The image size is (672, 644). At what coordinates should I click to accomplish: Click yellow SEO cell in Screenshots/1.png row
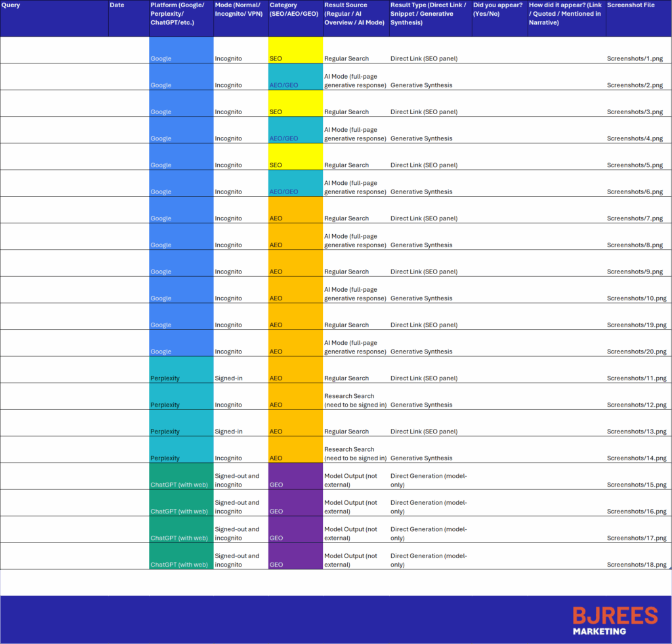click(295, 50)
